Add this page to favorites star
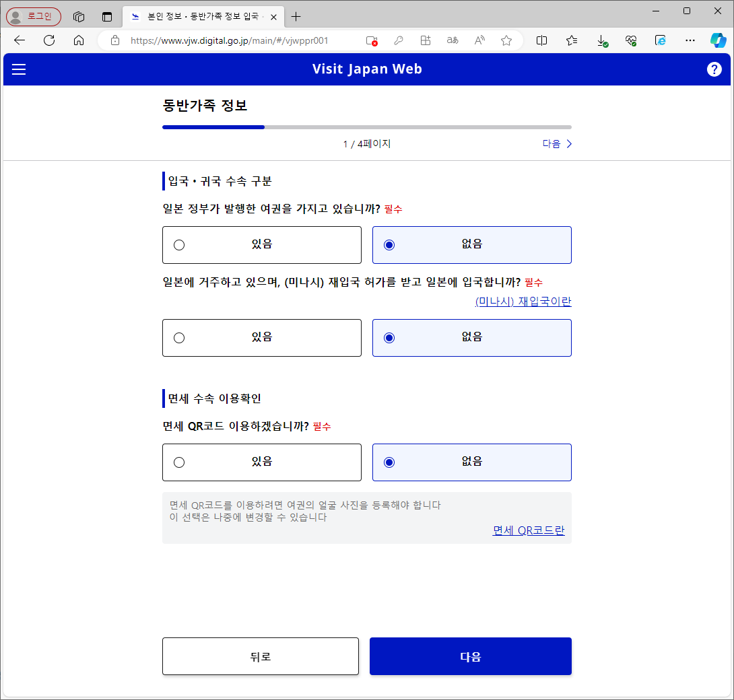734x700 pixels. pos(506,40)
